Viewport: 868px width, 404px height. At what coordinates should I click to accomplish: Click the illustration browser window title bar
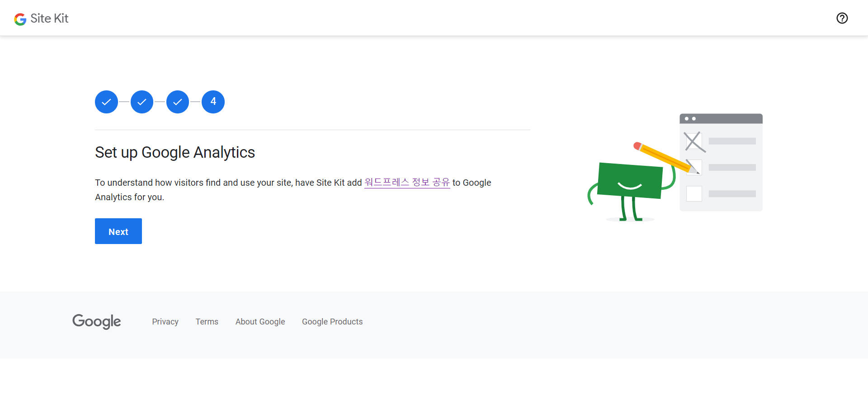click(x=721, y=118)
